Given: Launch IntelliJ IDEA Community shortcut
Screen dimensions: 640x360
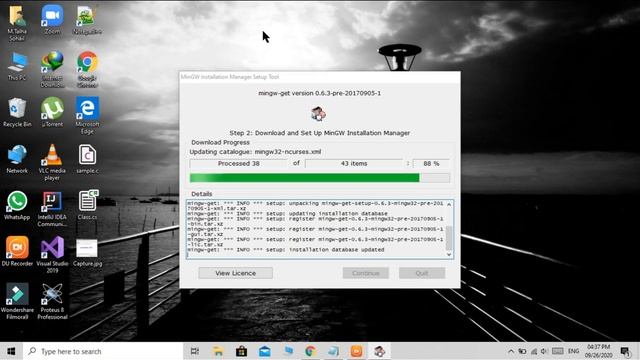Looking at the screenshot, I should tap(52, 209).
